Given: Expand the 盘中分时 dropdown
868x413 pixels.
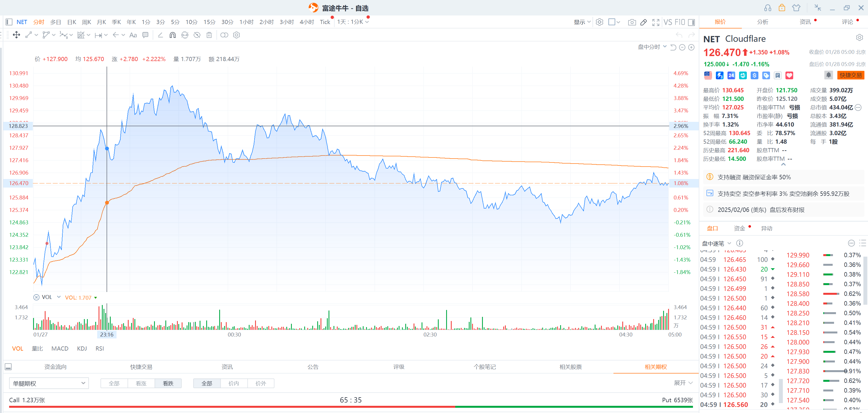Looking at the screenshot, I should pos(652,47).
